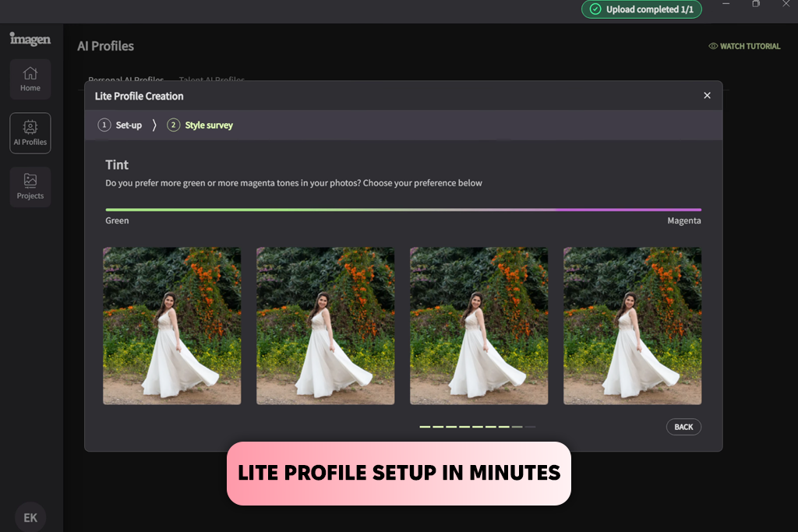Click the 'Green' label
Image resolution: width=798 pixels, height=532 pixels.
tap(117, 220)
